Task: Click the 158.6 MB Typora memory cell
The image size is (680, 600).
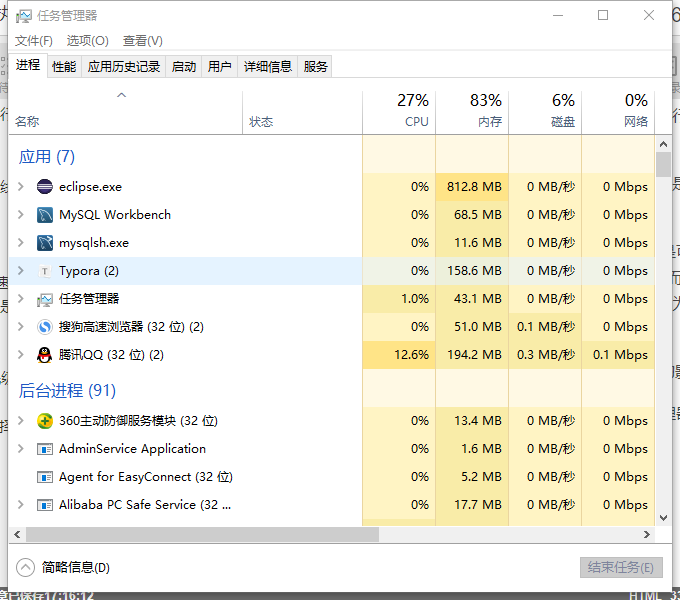Action: coord(474,271)
